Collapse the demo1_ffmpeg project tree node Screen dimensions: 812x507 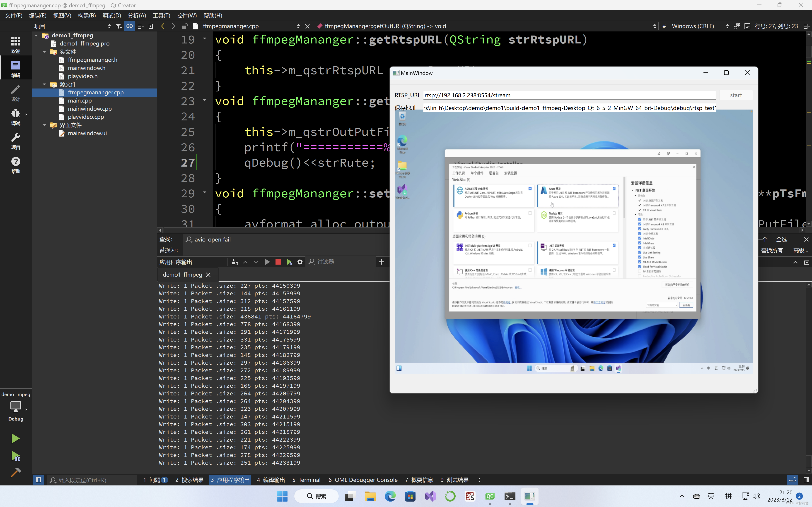[x=36, y=35]
